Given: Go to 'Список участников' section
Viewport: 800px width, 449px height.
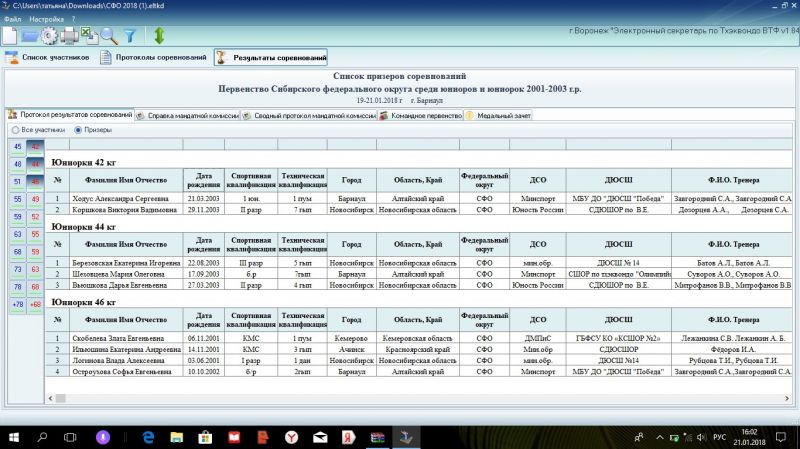Looking at the screenshot, I should click(x=50, y=58).
